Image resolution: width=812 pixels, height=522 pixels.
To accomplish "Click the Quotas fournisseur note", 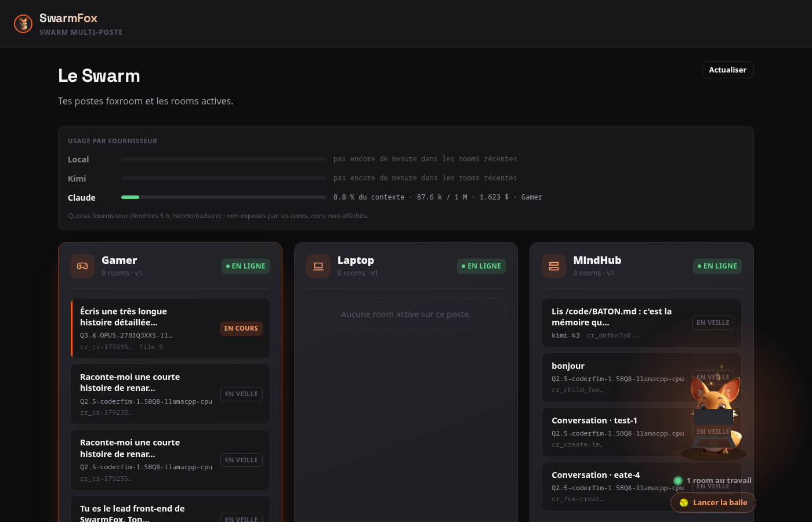I will 218,216.
